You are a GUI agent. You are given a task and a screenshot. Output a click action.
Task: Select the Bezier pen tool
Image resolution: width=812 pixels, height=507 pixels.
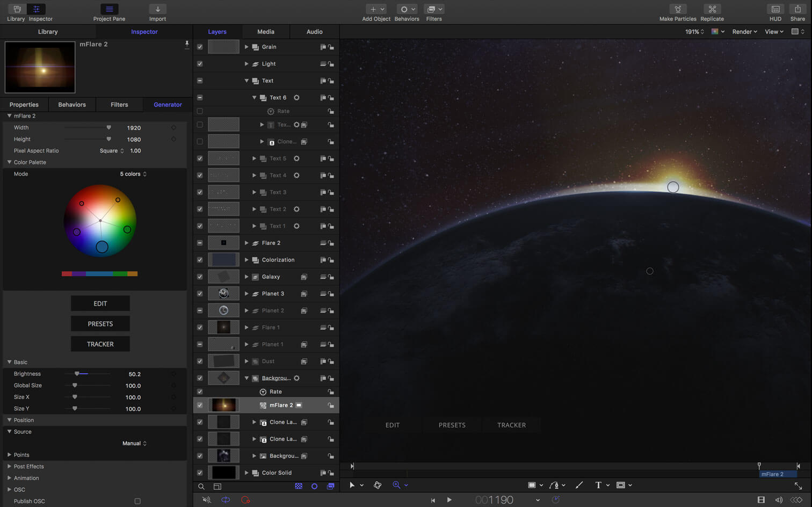coord(554,485)
